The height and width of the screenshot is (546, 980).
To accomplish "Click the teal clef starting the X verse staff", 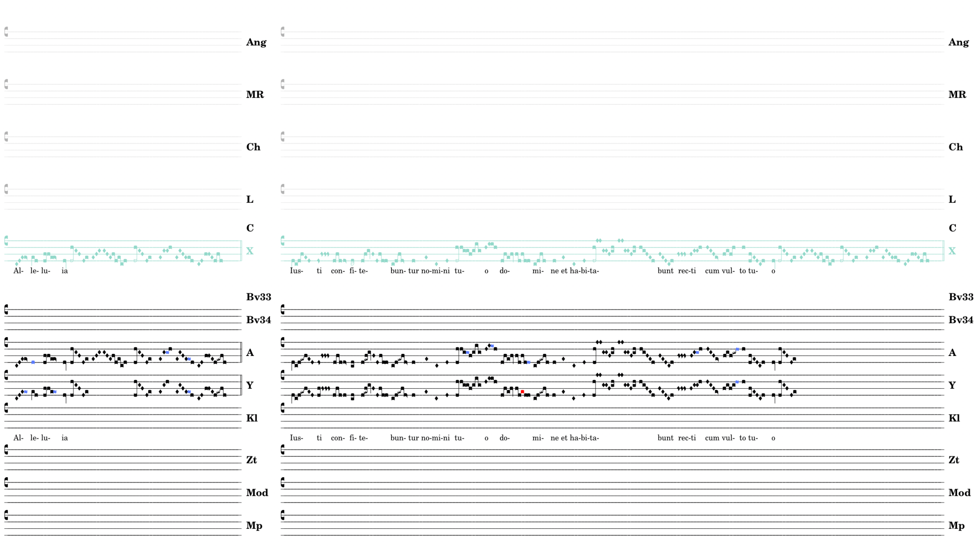I will [282, 241].
